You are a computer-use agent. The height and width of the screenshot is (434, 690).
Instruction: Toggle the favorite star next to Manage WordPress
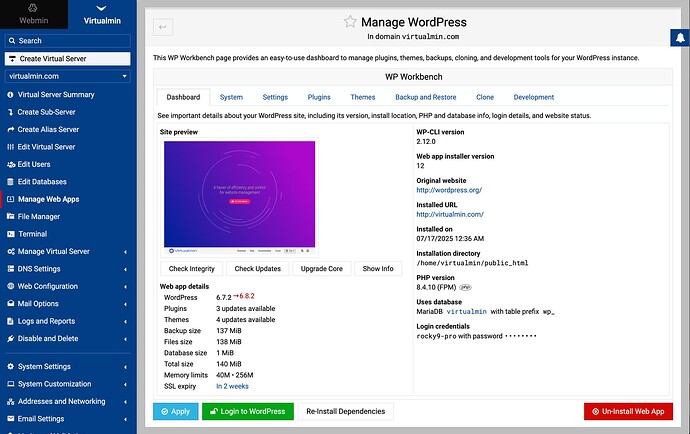[350, 22]
